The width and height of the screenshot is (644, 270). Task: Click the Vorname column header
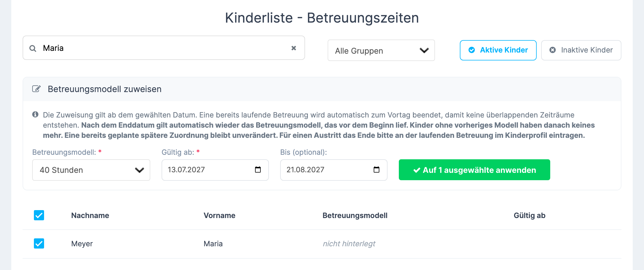tap(219, 215)
